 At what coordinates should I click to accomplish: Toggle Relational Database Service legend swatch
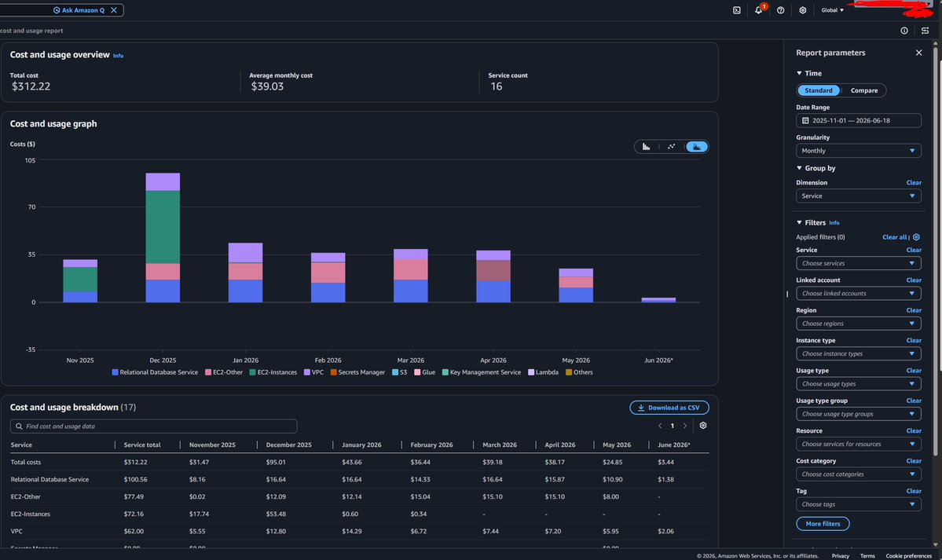point(115,372)
